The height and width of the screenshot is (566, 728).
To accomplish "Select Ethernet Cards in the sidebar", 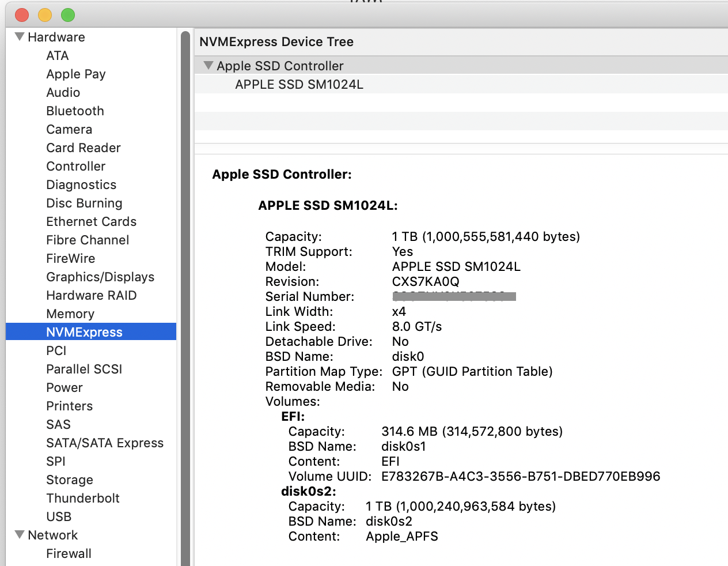I will coord(91,221).
